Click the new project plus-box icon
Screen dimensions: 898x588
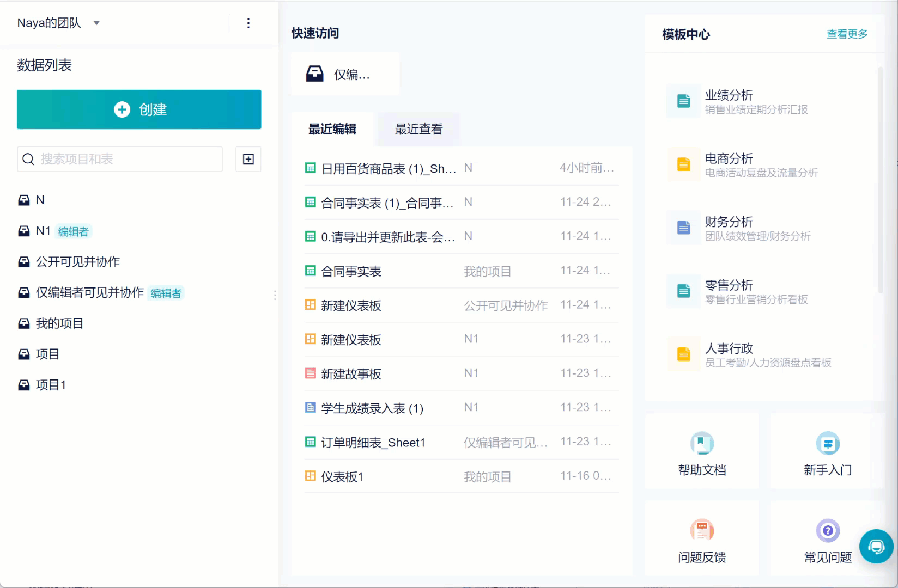click(248, 159)
